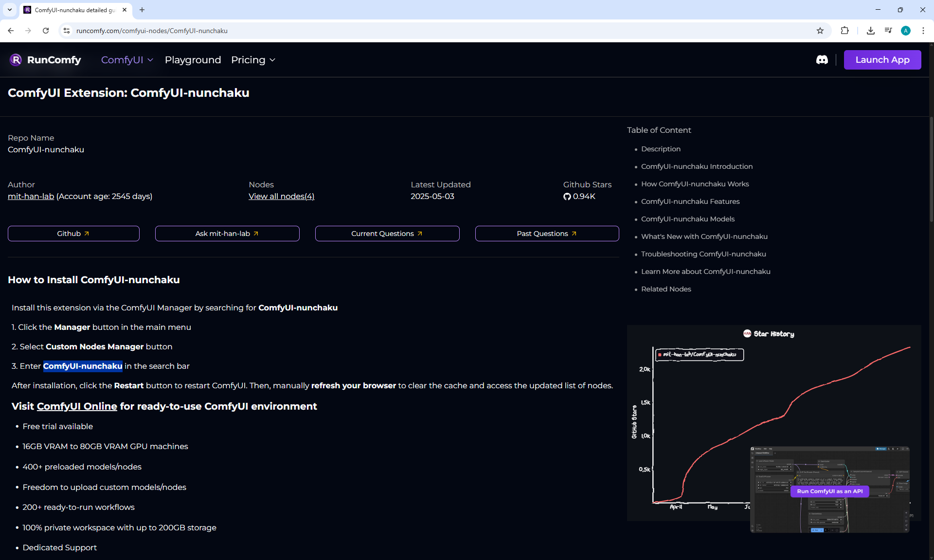Open the browser downloads icon
Screen dimensions: 934x560
[x=870, y=31]
